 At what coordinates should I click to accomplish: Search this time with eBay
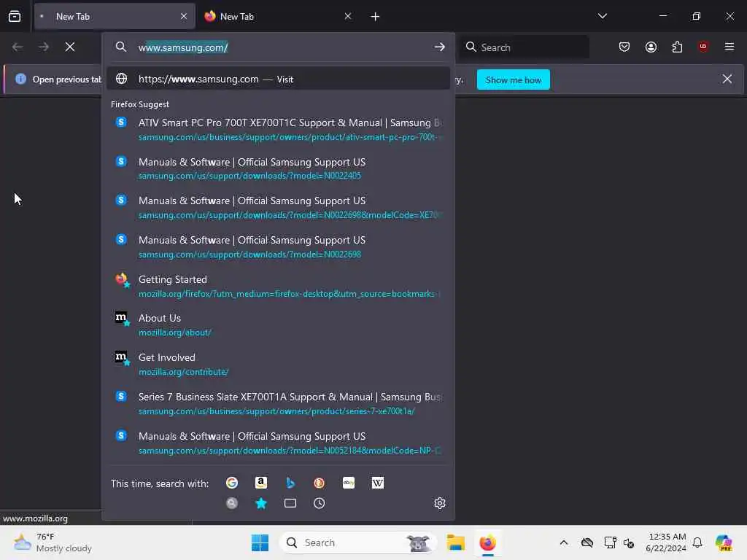point(349,483)
